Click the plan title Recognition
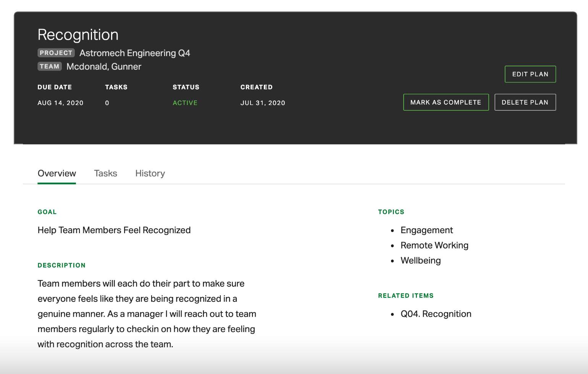Viewport: 588px width, 374px height. click(78, 34)
